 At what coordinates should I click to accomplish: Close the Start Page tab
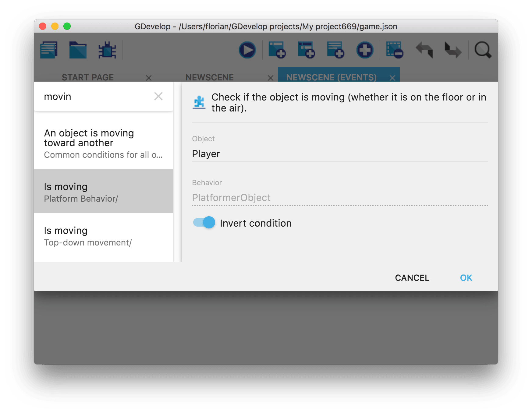click(149, 78)
